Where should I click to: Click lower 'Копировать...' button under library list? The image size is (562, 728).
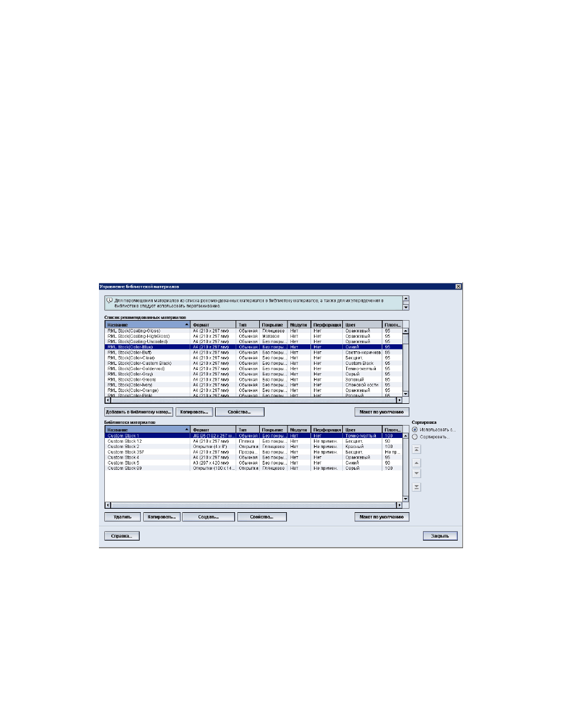161,517
